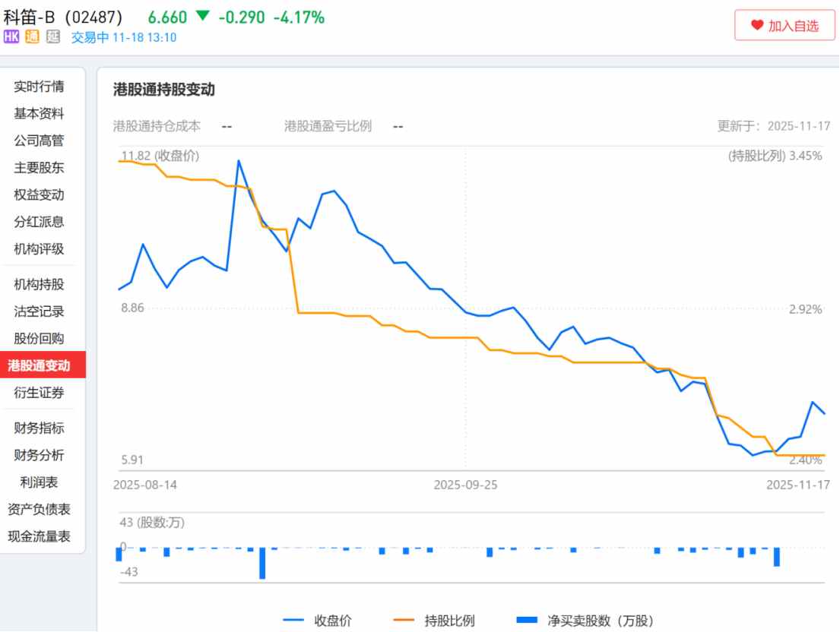
Task: Open 基本资料 in the sidebar
Action: pos(40,114)
